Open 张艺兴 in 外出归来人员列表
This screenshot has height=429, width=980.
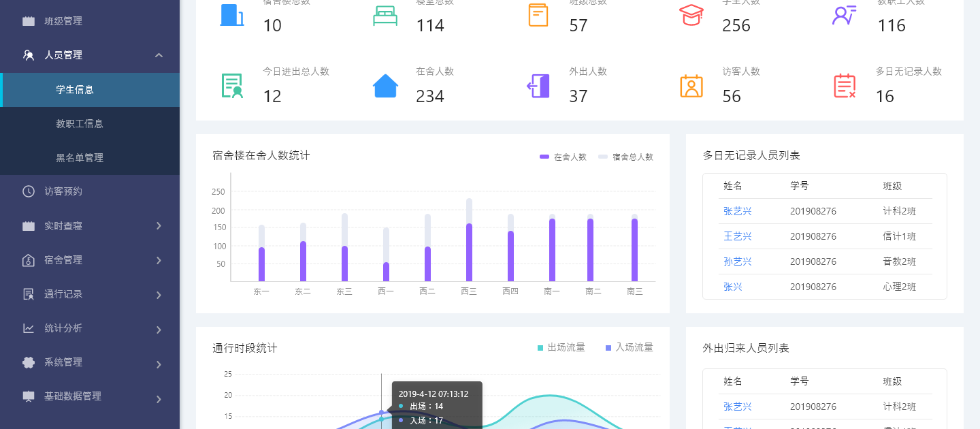coord(738,407)
